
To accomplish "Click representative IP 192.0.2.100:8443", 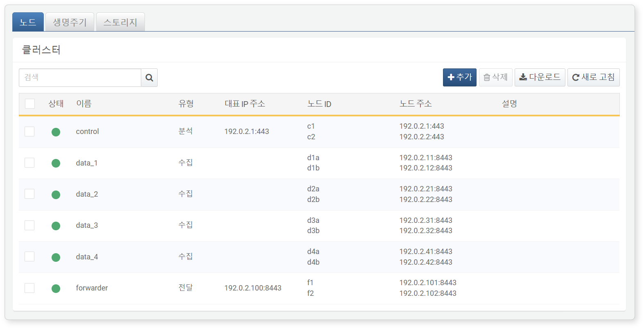I will click(x=253, y=288).
